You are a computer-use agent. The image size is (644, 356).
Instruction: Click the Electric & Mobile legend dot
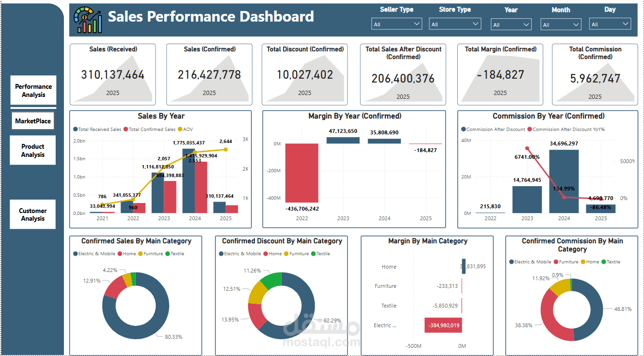point(77,253)
